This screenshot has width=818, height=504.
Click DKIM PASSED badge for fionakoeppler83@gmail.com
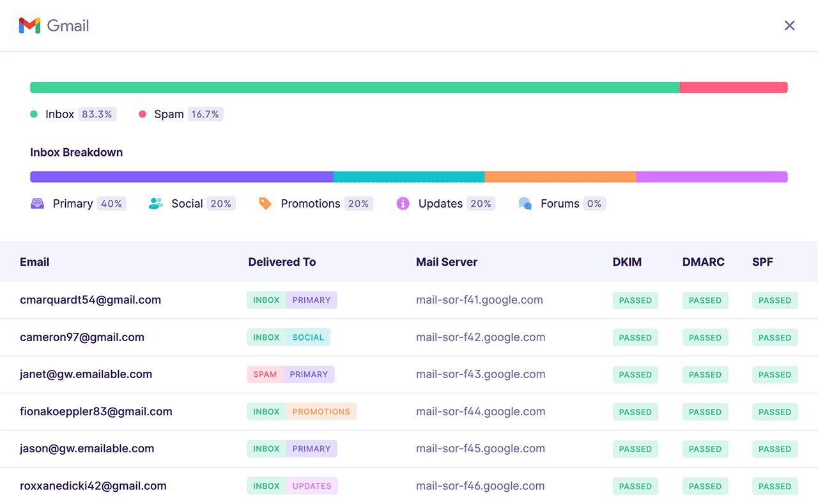click(x=635, y=412)
